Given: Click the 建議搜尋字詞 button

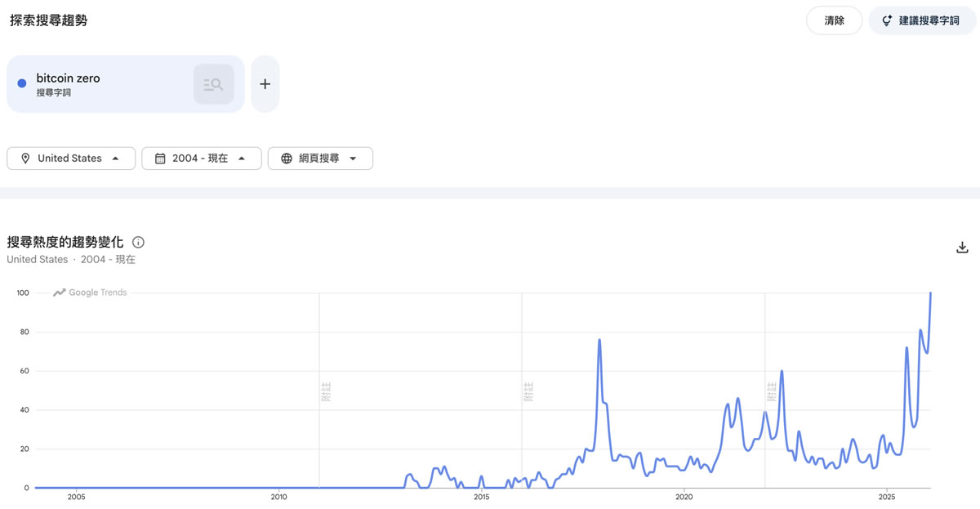Looking at the screenshot, I should (922, 20).
